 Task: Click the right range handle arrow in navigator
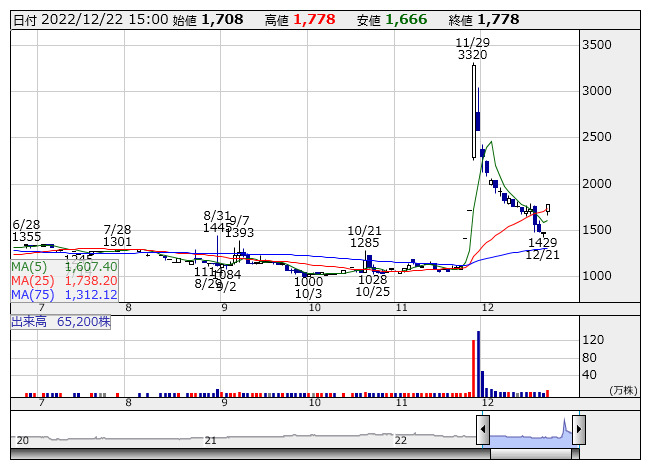[x=578, y=431]
